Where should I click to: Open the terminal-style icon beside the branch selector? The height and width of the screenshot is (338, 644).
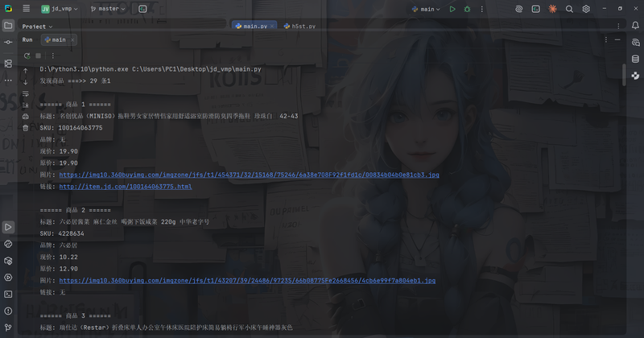click(x=142, y=9)
